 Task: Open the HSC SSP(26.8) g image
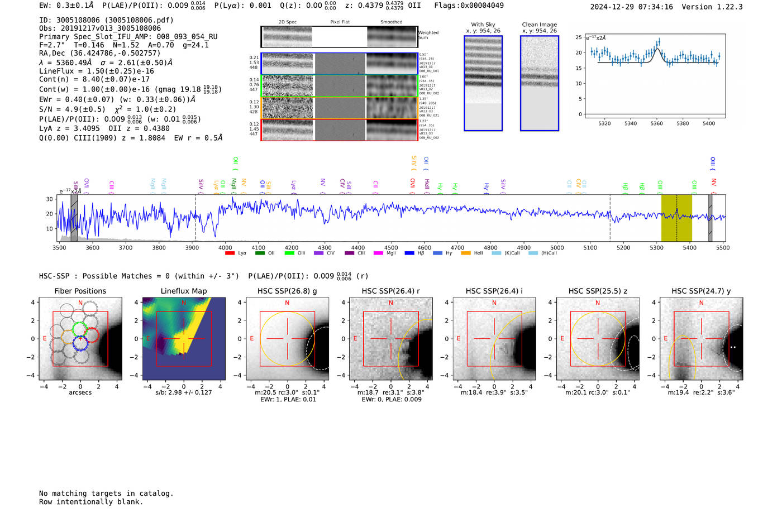point(287,339)
